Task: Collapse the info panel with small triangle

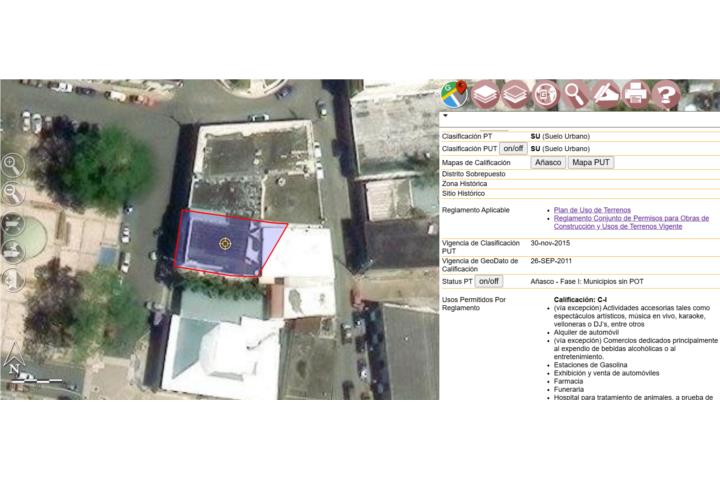Action: (445, 116)
